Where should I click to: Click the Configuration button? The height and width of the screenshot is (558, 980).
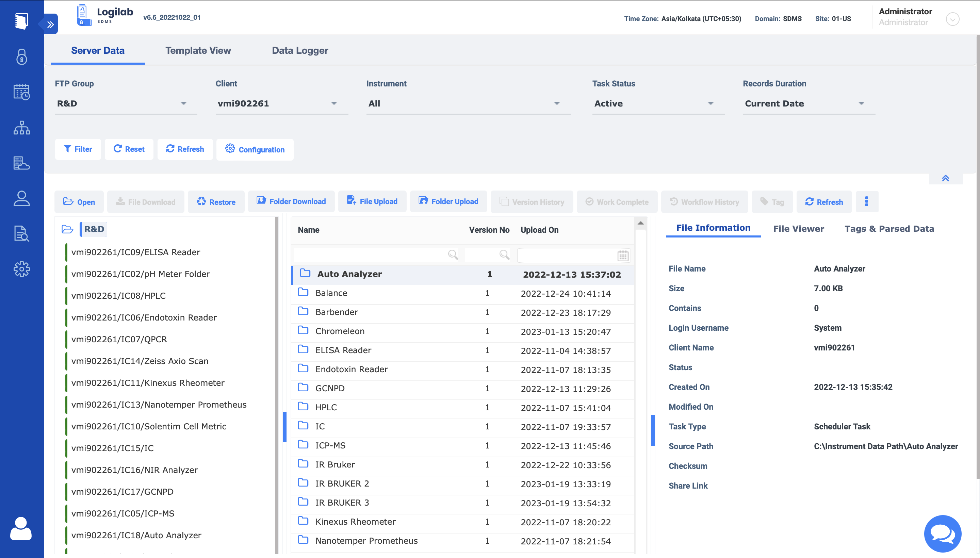[x=255, y=149]
